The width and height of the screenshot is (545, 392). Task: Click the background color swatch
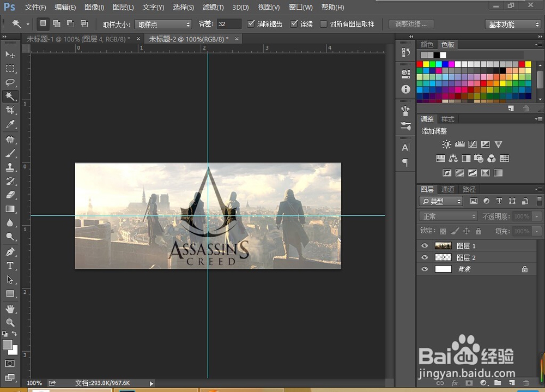pos(15,351)
